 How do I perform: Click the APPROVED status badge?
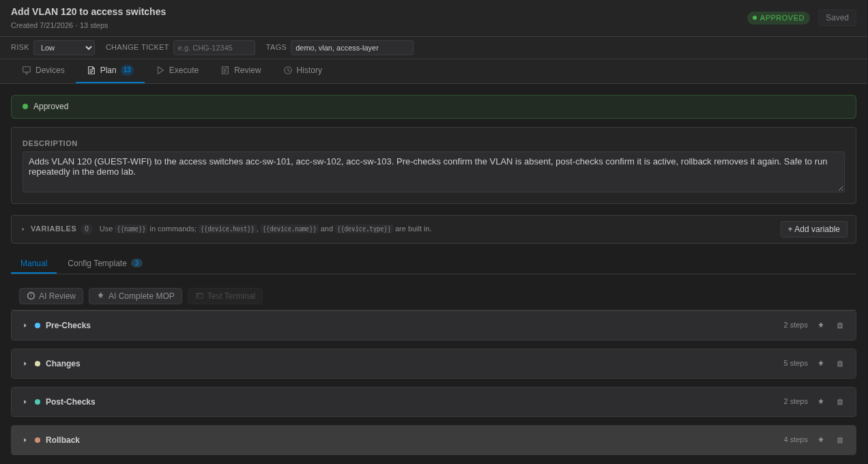tap(779, 18)
